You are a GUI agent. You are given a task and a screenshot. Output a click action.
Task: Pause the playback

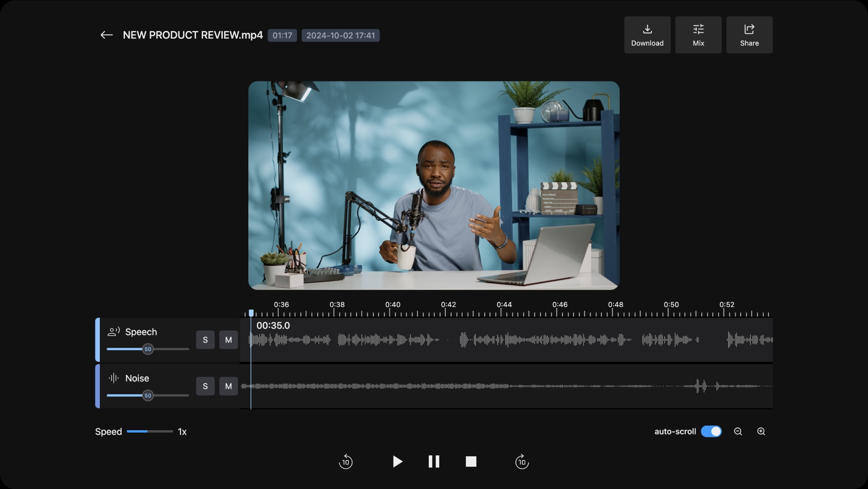tap(434, 462)
